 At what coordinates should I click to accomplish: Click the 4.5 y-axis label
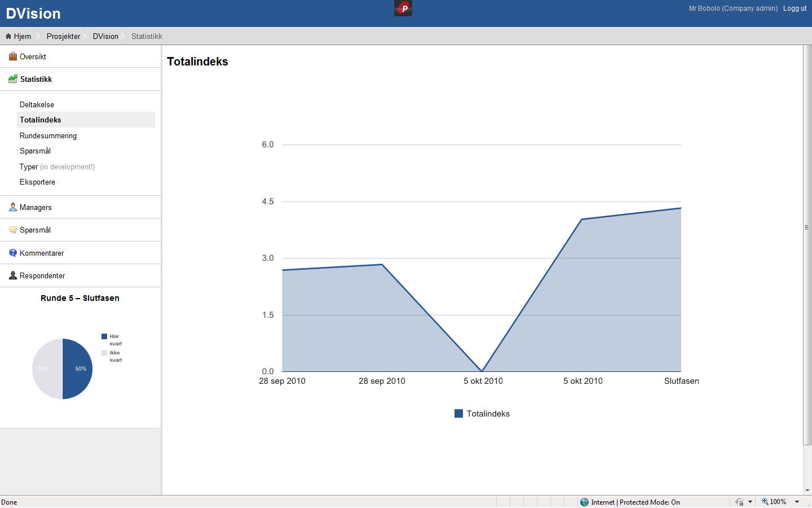click(268, 202)
